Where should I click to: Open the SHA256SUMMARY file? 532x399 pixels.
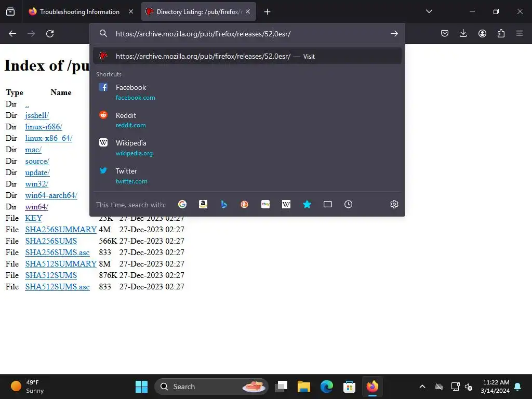tap(61, 230)
